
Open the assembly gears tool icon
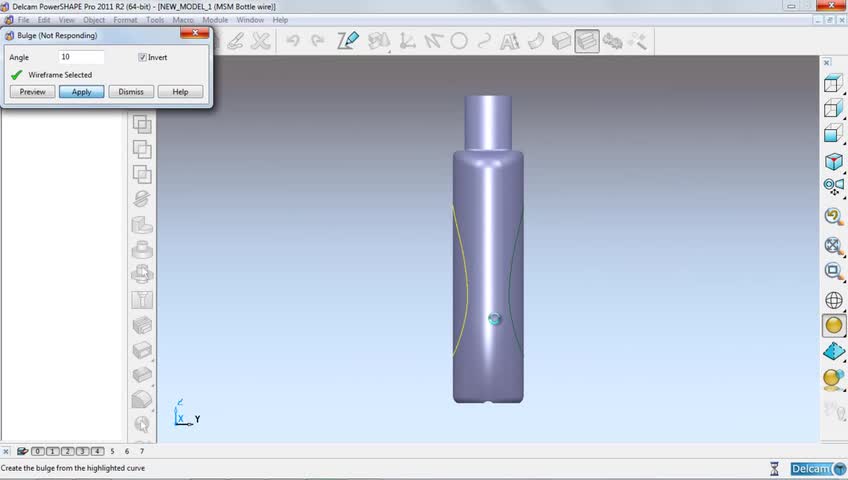point(612,41)
